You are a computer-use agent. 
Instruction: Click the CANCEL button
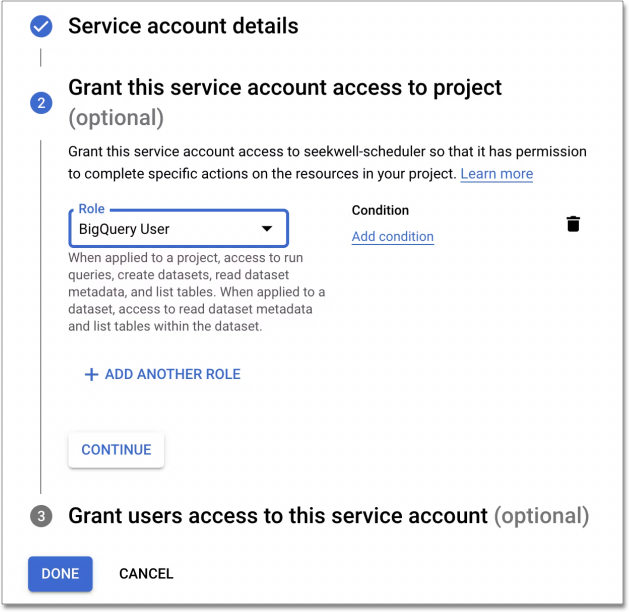[x=146, y=574]
